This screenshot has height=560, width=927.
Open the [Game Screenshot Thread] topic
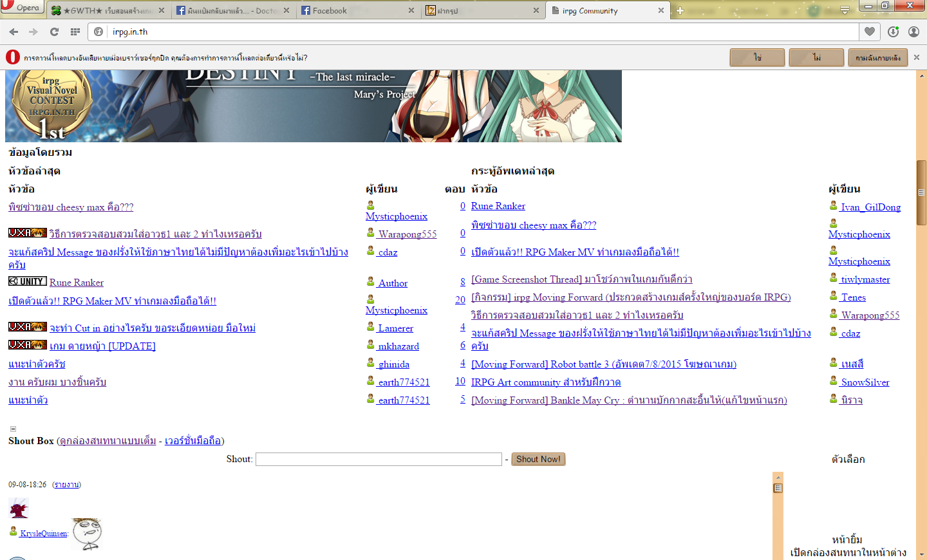582,279
